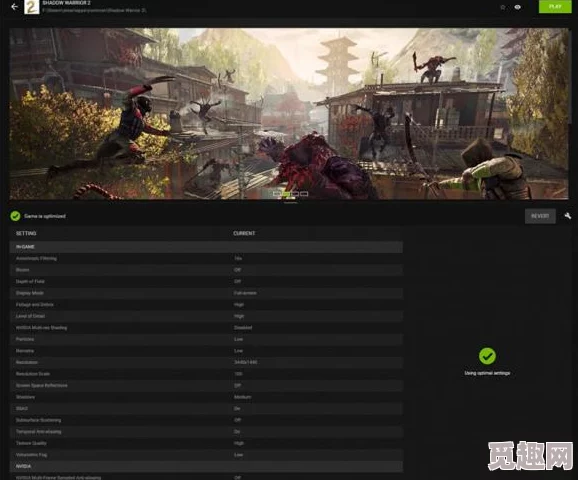
Task: Select the Texture Quality row
Action: pyautogui.click(x=206, y=443)
